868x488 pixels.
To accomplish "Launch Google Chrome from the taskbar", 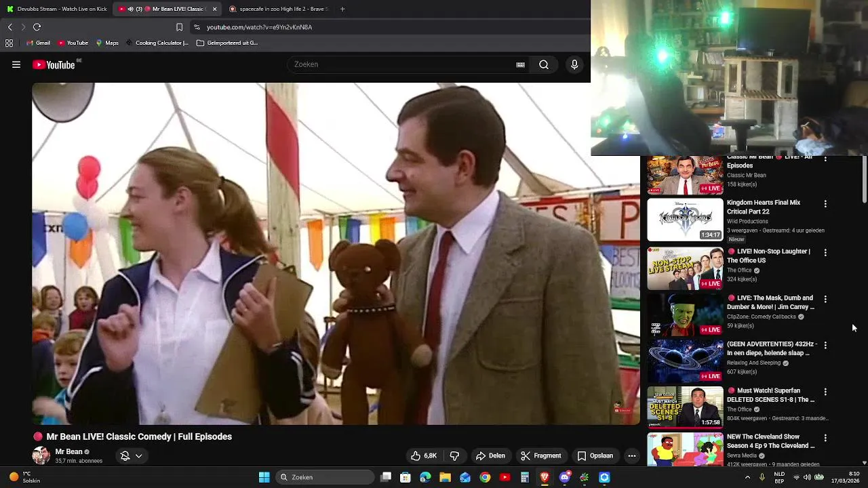I will tap(485, 477).
